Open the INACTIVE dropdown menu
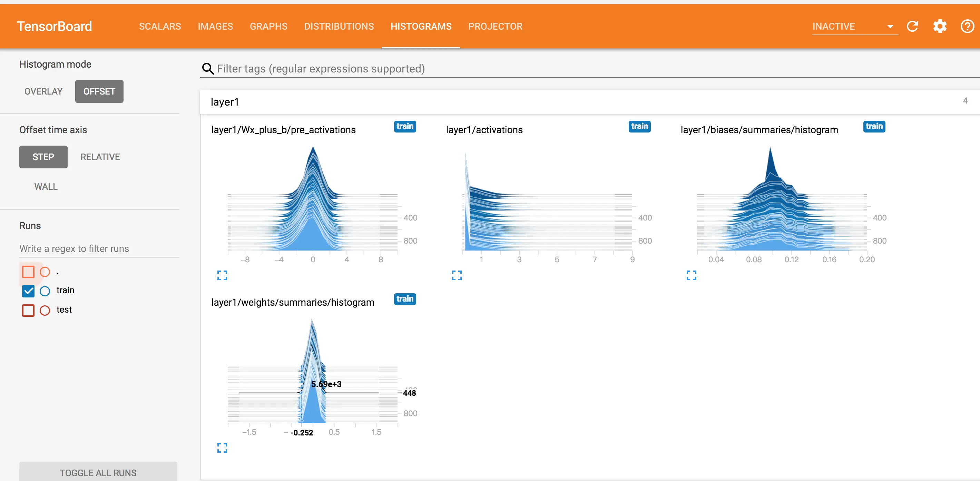This screenshot has width=980, height=481. coord(854,26)
